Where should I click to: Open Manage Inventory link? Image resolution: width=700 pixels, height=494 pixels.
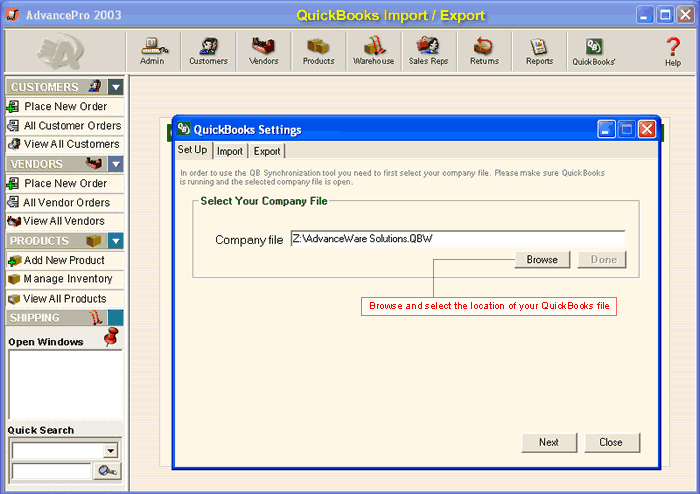(68, 279)
